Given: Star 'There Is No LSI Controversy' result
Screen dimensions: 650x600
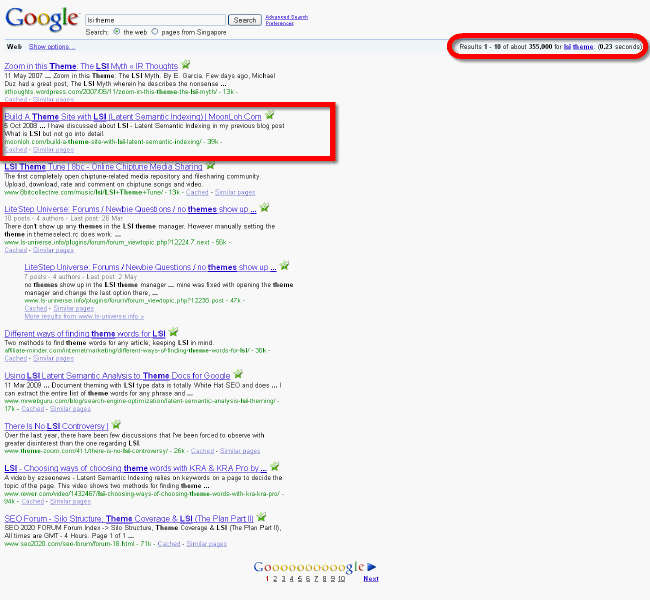Looking at the screenshot, I should tap(116, 424).
